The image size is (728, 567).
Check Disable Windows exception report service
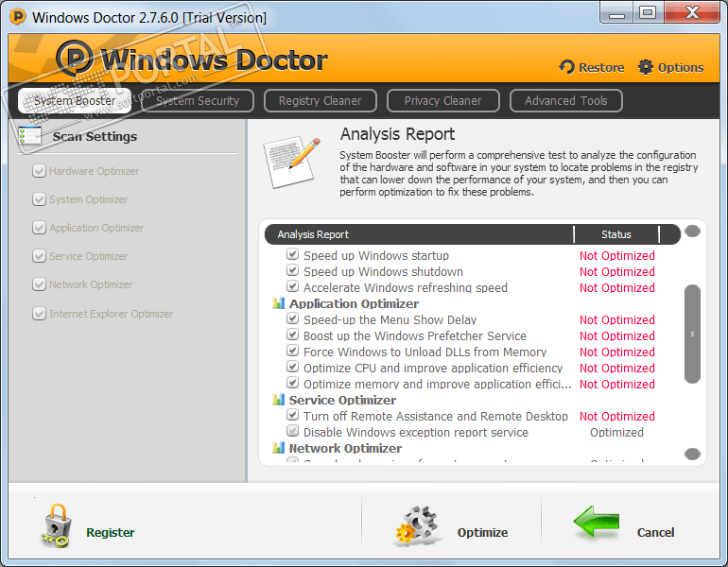pos(292,431)
